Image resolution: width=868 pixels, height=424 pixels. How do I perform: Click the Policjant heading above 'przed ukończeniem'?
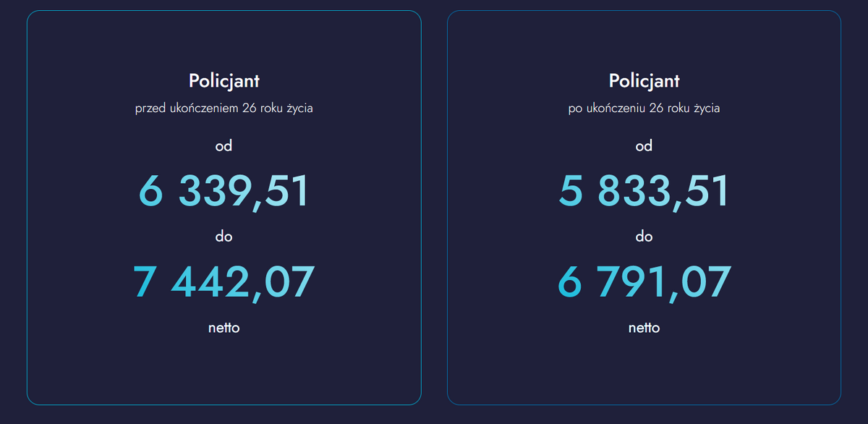coord(224,80)
